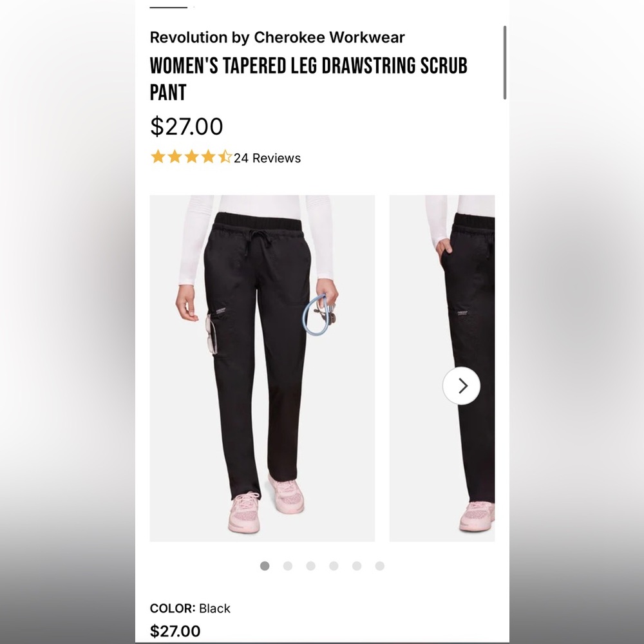This screenshot has width=644, height=644.
Task: Click the bottom $27.00 price text
Action: click(x=175, y=631)
